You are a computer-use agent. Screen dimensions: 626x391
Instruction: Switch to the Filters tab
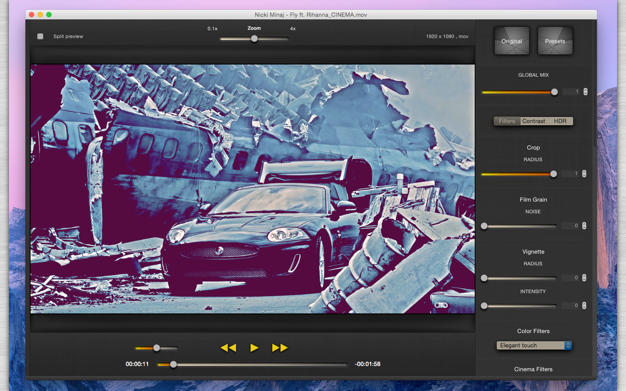(507, 121)
